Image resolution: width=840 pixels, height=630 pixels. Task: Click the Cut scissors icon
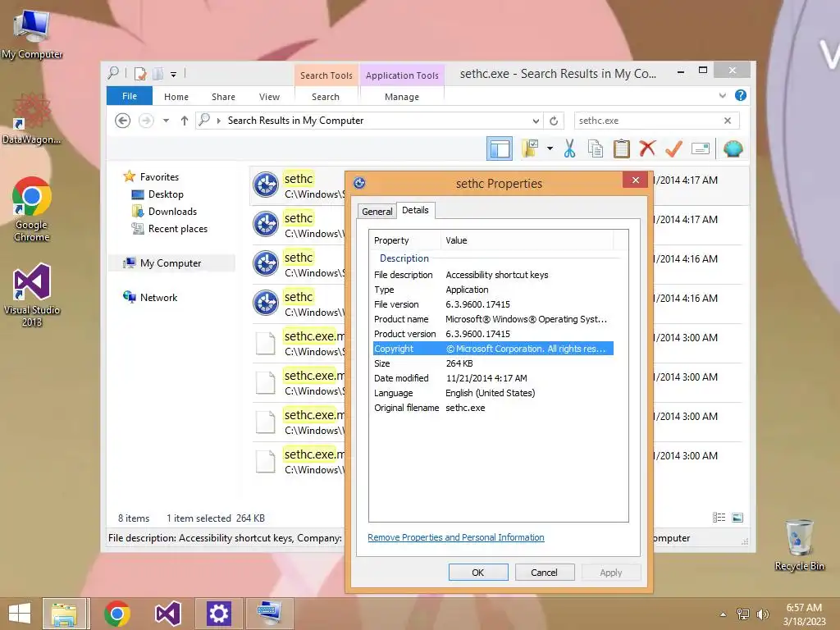click(x=569, y=148)
